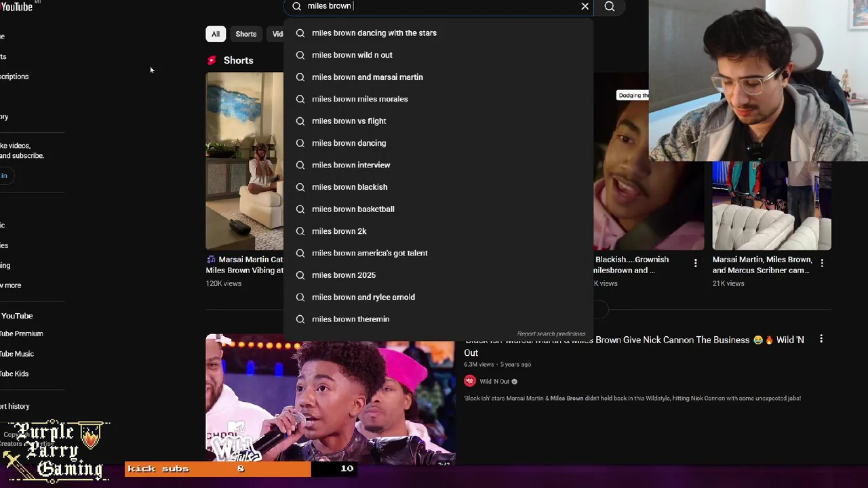Click search icon beside 'basketball' suggestion
The height and width of the screenshot is (488, 868).
click(300, 209)
